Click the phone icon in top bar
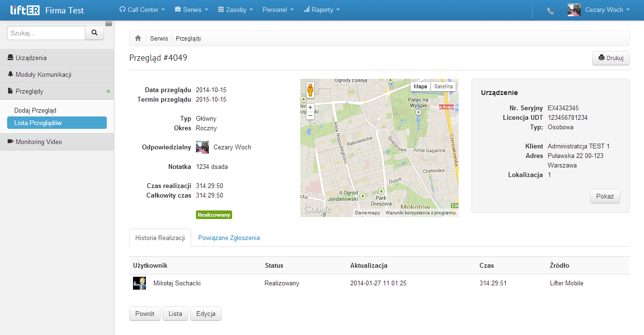 pyautogui.click(x=551, y=10)
